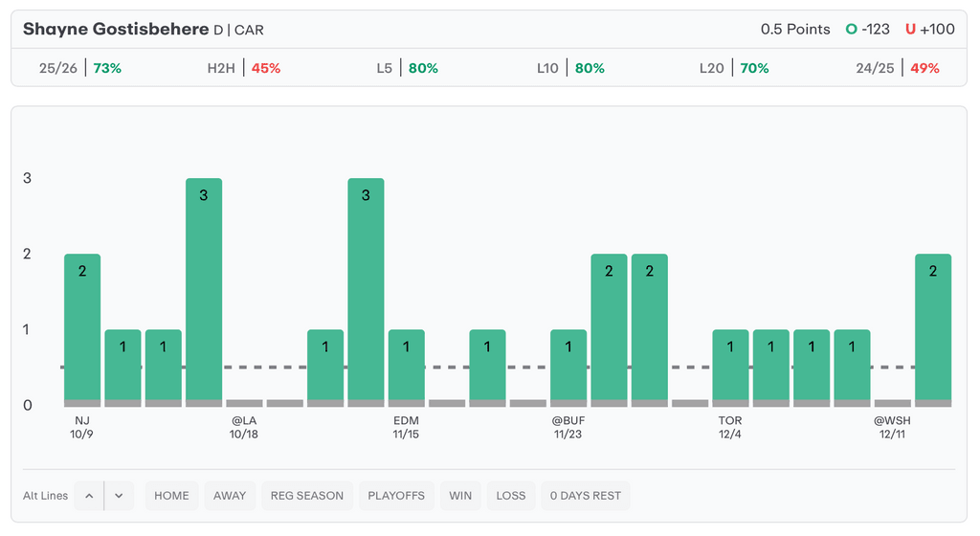Toggle the AWAY filter
This screenshot has height=536, width=980.
230,496
